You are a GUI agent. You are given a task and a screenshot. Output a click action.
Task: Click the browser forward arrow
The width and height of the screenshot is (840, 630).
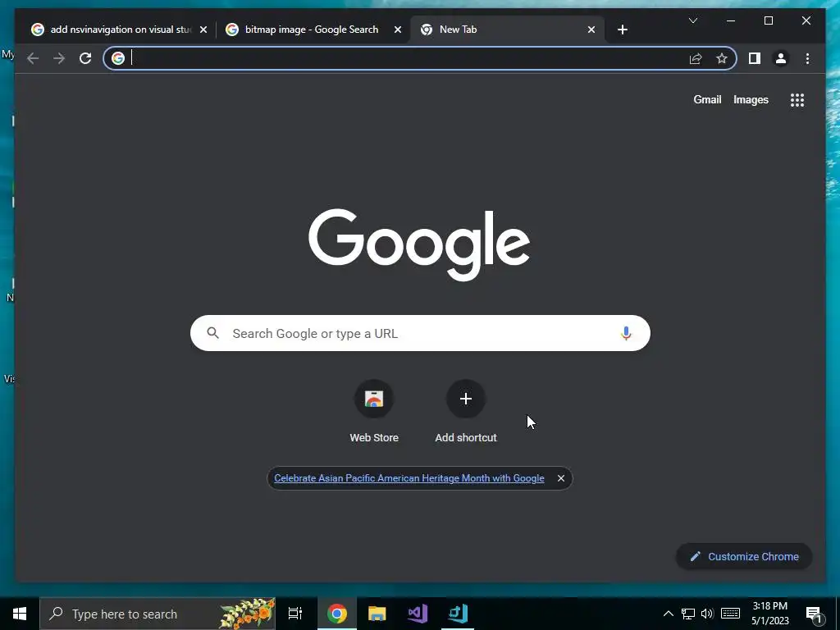[x=59, y=58]
